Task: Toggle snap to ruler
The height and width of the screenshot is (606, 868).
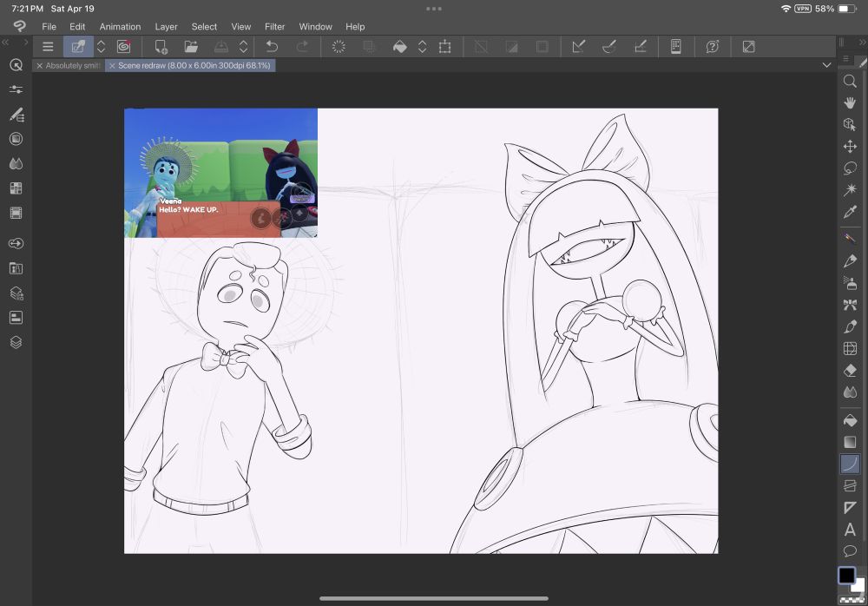Action: tap(579, 47)
